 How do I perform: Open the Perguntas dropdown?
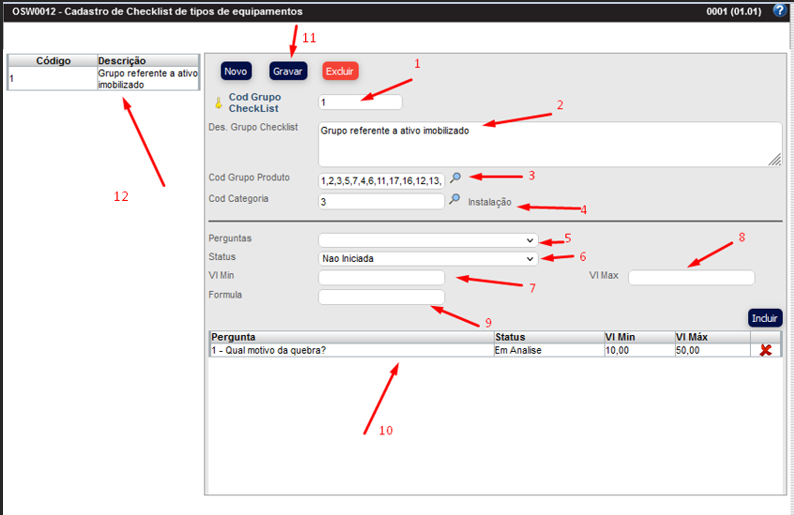click(428, 240)
